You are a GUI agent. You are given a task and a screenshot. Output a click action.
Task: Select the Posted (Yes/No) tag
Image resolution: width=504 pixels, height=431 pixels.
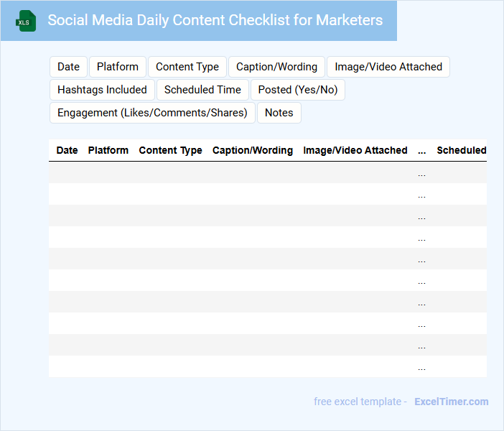(298, 90)
